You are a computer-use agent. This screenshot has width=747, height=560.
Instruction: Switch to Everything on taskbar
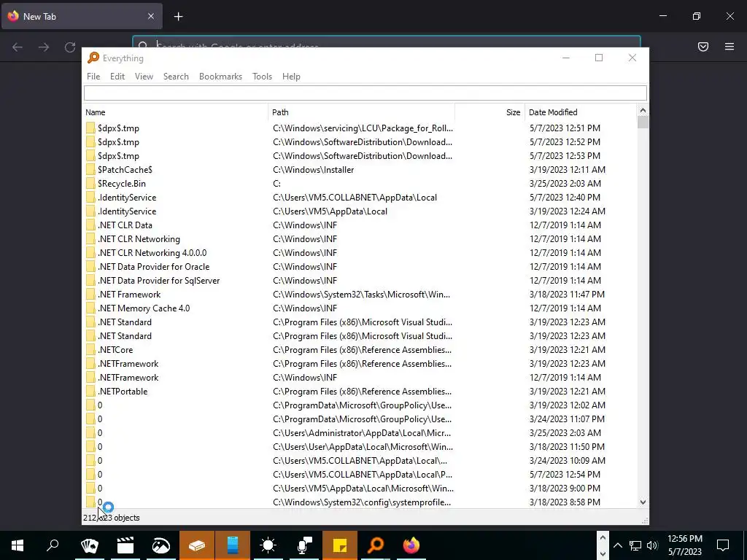376,545
